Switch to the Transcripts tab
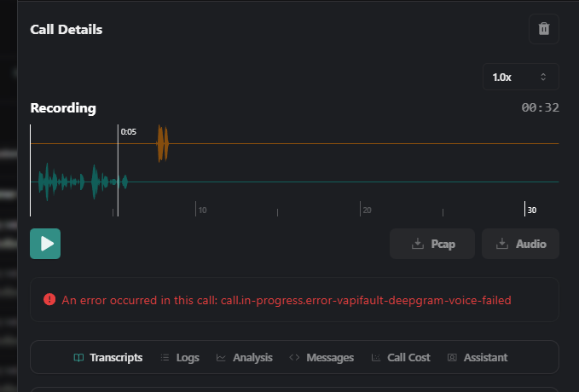Image resolution: width=579 pixels, height=392 pixels. [107, 358]
